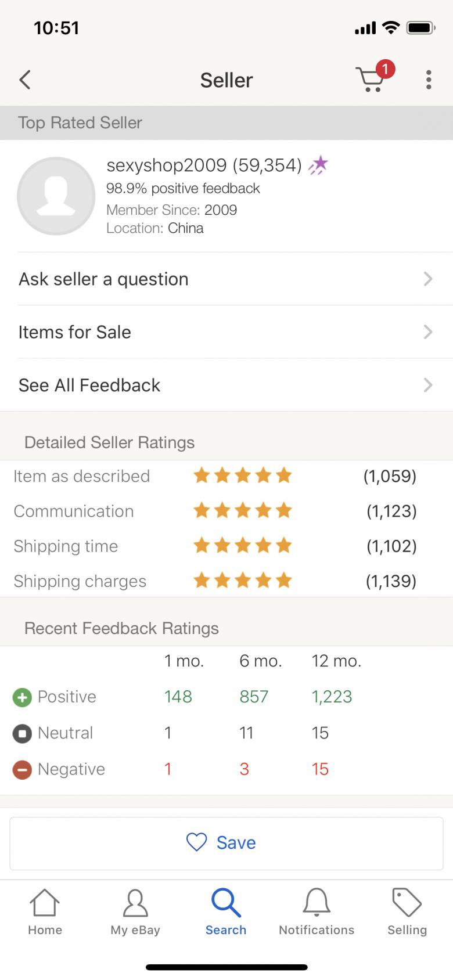Screen dimensions: 453x980
Task: Open the Notifications tab
Action: click(317, 913)
